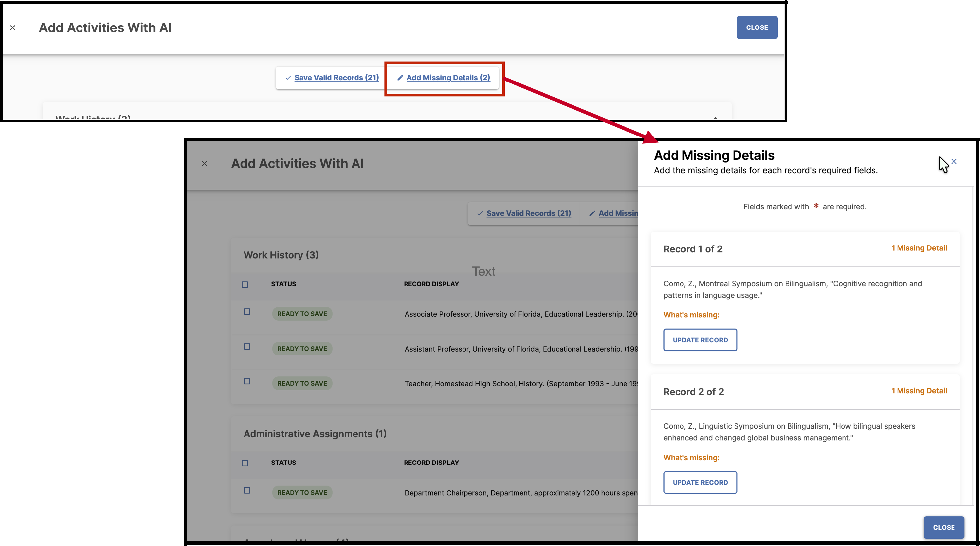
Task: Click 'Add Activities With AI' title in top window
Action: point(105,28)
